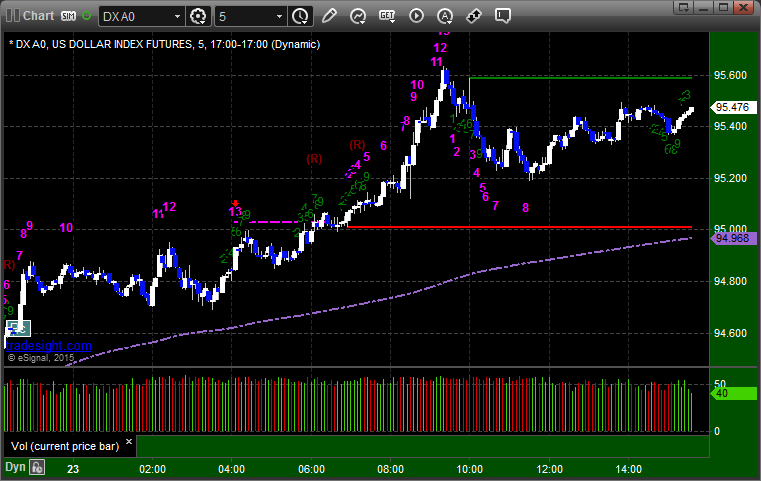Click the 12:00 time axis label
Viewport: 761px width, 481px height.
pos(549,469)
